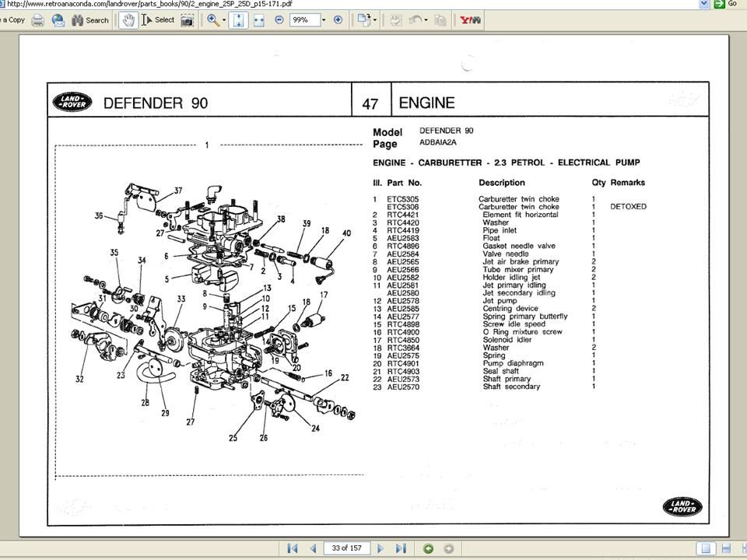The width and height of the screenshot is (747, 560).
Task: Click the 'Pump diaphragm' description
Action: [513, 363]
